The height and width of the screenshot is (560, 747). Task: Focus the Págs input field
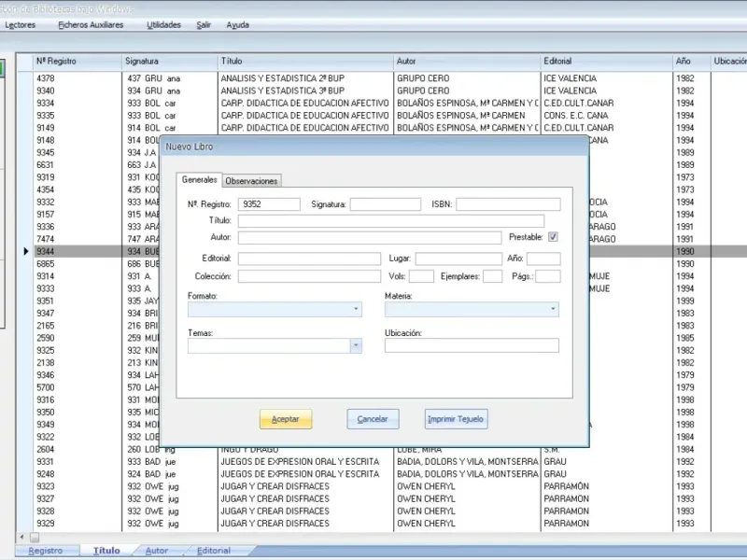coord(548,276)
